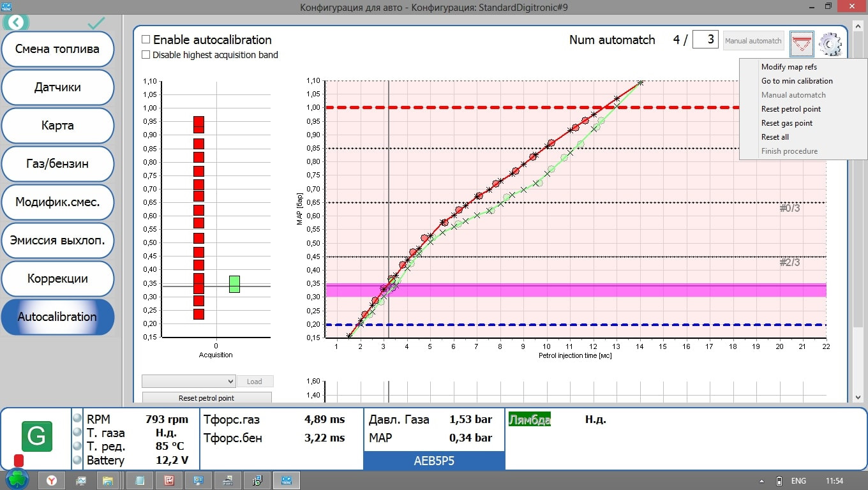Click the red indicator under the G icon
The height and width of the screenshot is (490, 868).
(19, 461)
